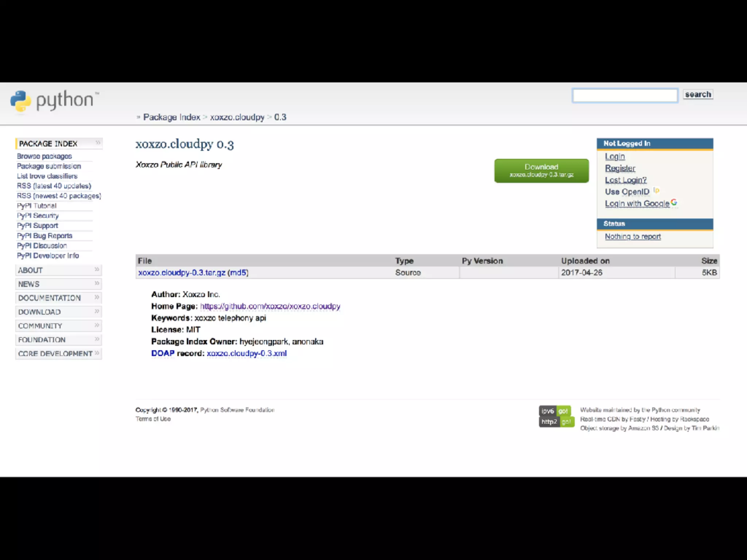
Task: Expand the COMMUNITY sidebar section
Action: tap(58, 326)
